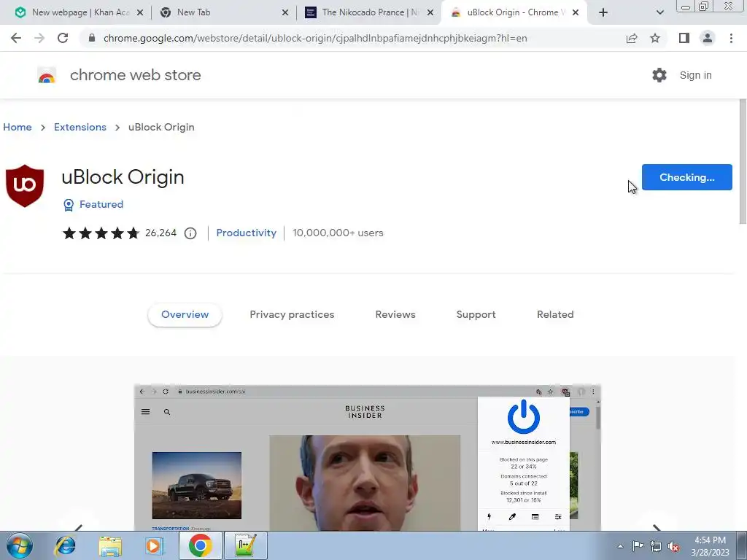The image size is (747, 560).
Task: Open Windows Explorer folder in taskbar
Action: [111, 545]
